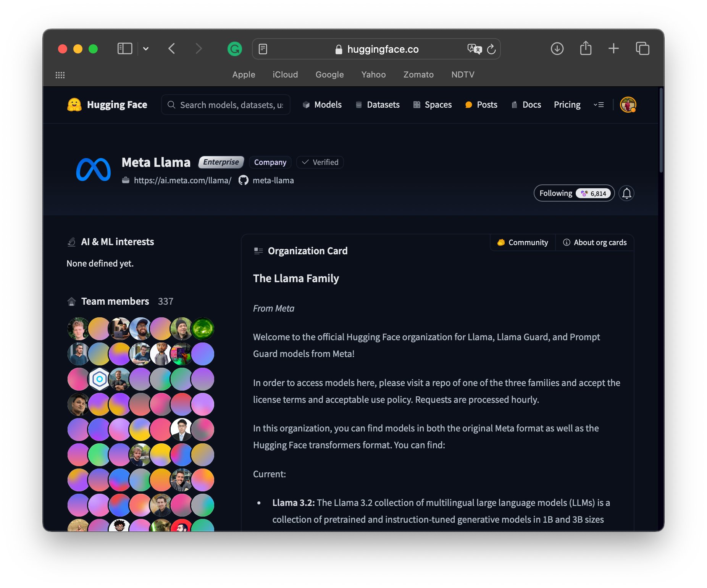Open the Grammarly extension icon
707x588 pixels.
(235, 49)
